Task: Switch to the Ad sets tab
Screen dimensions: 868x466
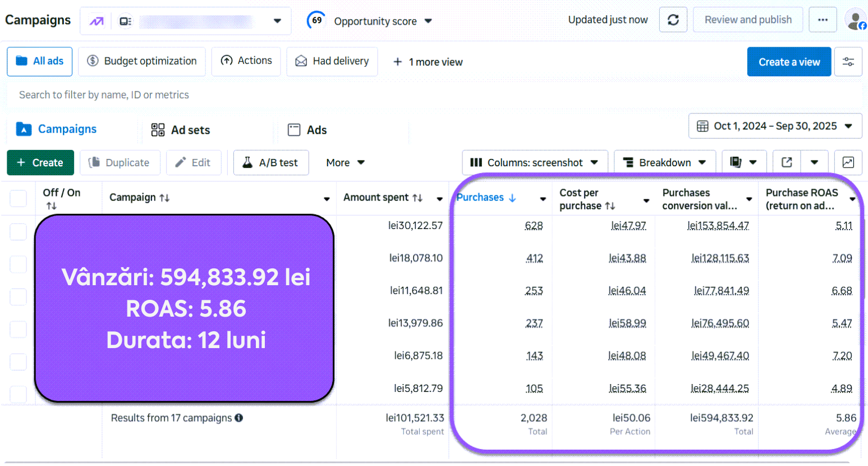Action: 181,130
